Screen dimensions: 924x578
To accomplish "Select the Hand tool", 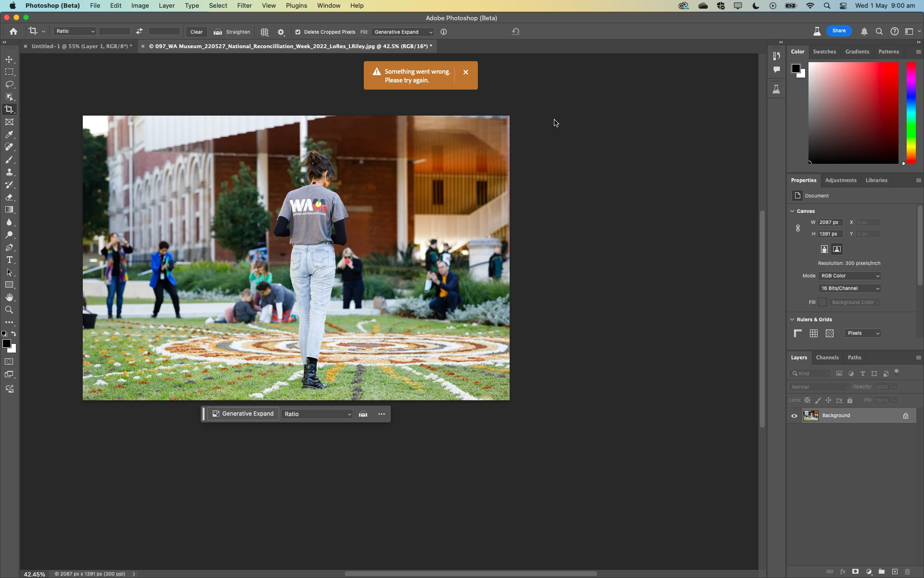I will [x=9, y=297].
